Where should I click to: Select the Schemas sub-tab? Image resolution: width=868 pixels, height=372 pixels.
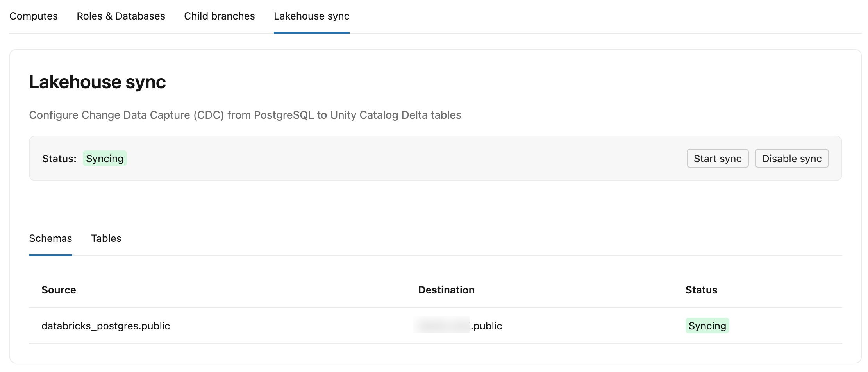[50, 238]
